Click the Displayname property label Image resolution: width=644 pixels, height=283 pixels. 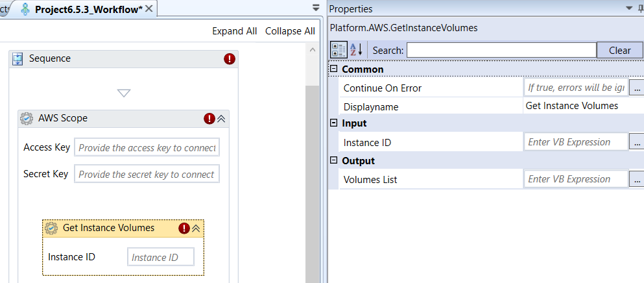[371, 107]
